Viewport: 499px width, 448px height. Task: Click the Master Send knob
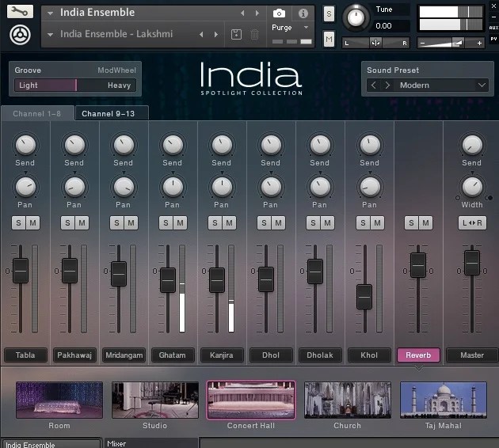(472, 145)
